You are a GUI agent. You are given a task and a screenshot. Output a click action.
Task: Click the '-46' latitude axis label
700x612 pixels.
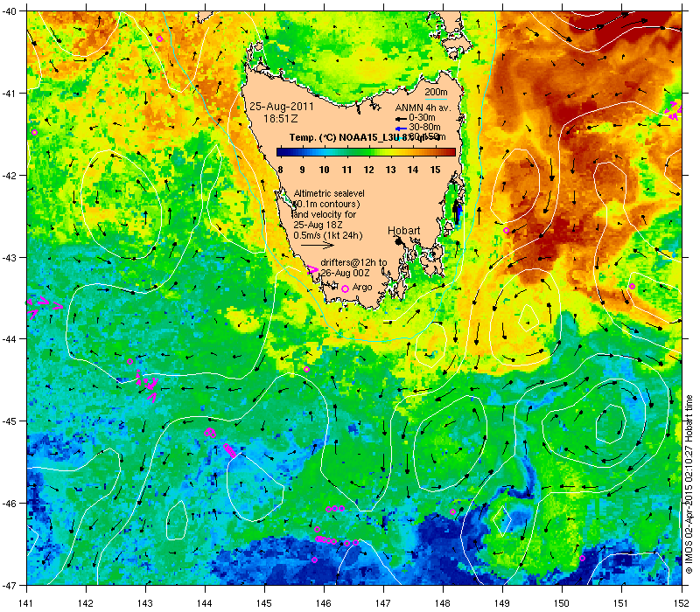(9, 504)
